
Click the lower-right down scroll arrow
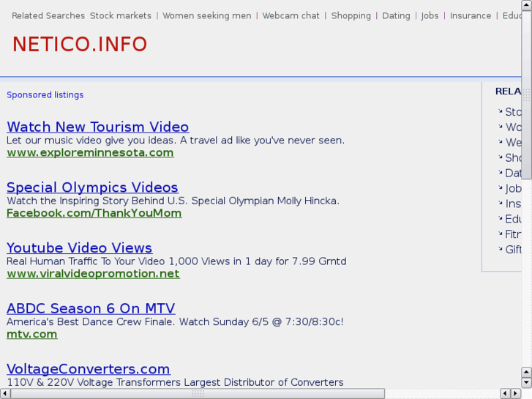526,383
